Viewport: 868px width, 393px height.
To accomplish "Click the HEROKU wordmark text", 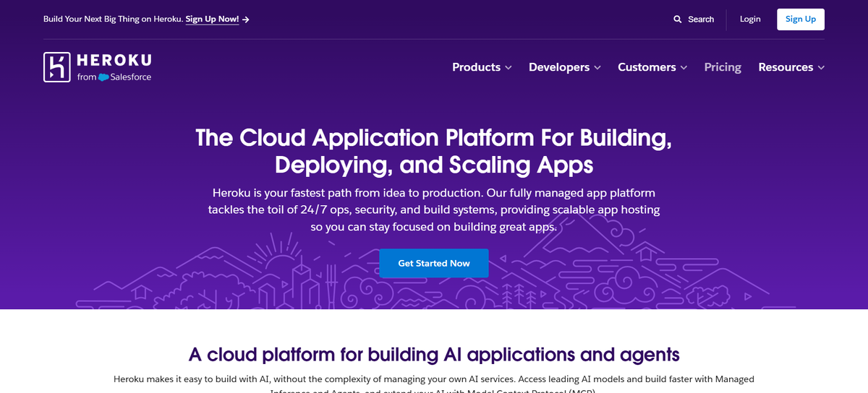I will click(x=114, y=61).
